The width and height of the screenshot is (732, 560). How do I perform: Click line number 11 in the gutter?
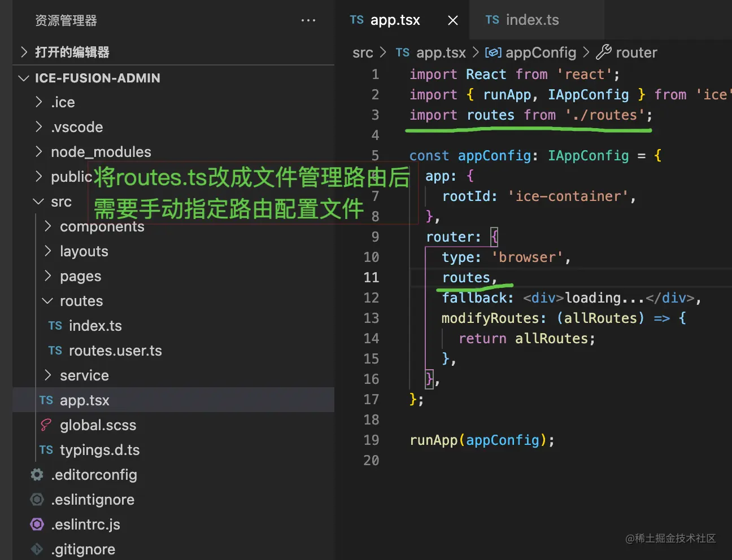coord(371,277)
